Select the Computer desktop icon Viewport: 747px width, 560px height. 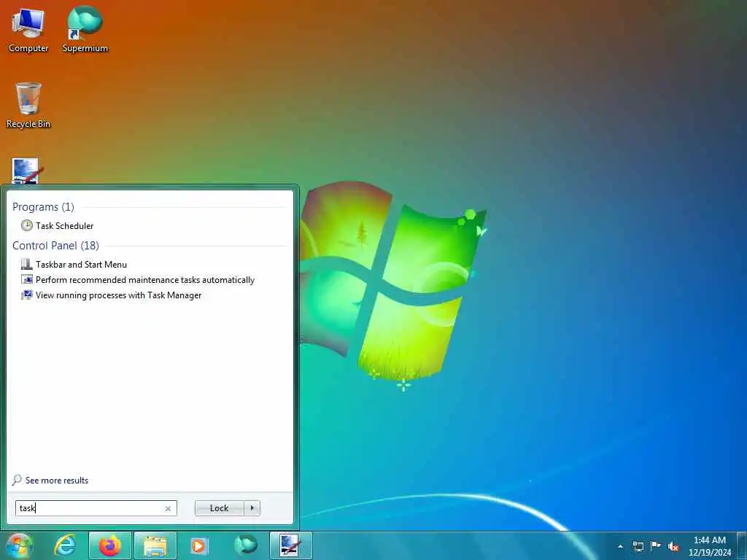point(28,31)
